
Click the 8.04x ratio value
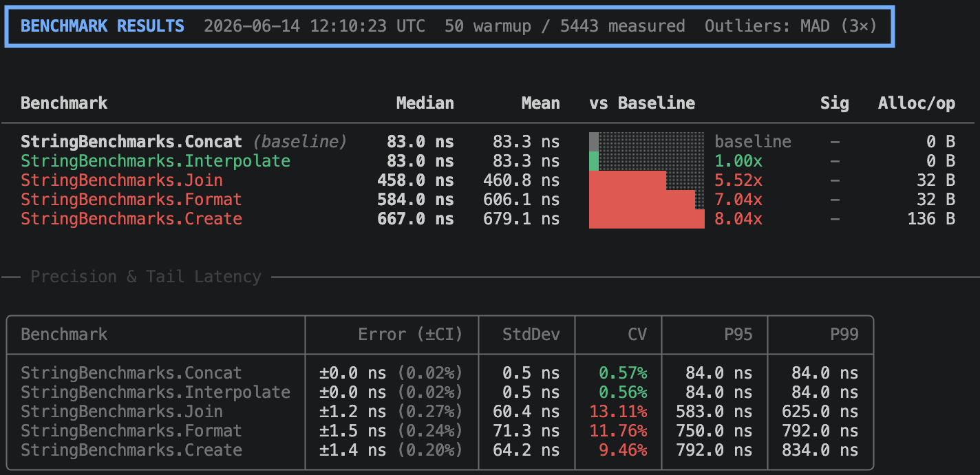[738, 219]
